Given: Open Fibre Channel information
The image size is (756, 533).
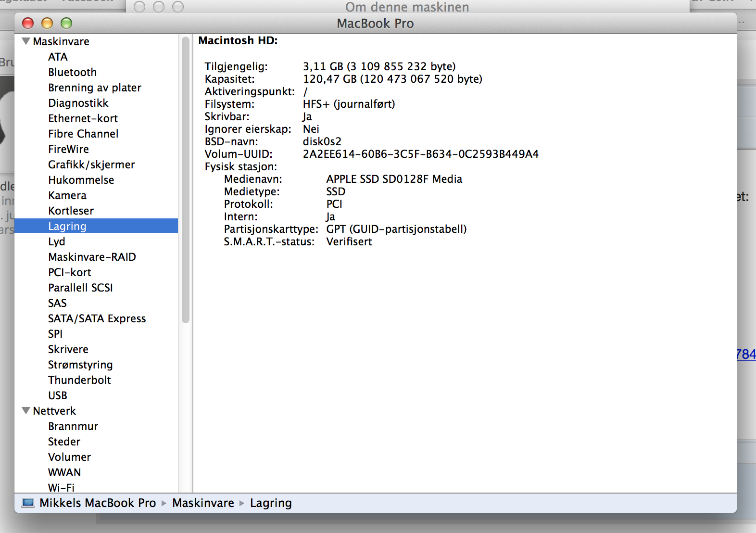Looking at the screenshot, I should (x=83, y=134).
